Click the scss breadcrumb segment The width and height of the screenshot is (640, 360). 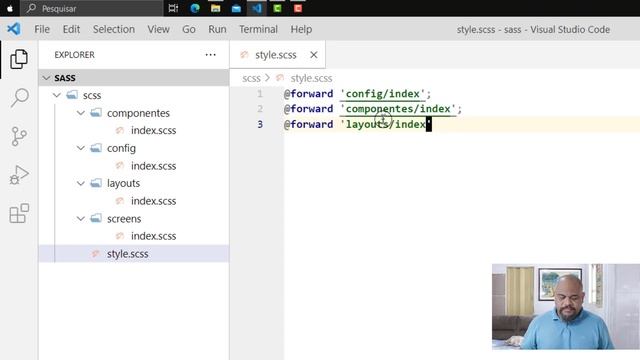coord(251,78)
